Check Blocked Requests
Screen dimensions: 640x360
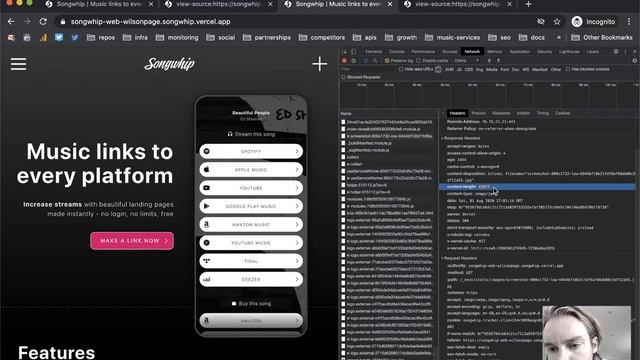point(344,77)
